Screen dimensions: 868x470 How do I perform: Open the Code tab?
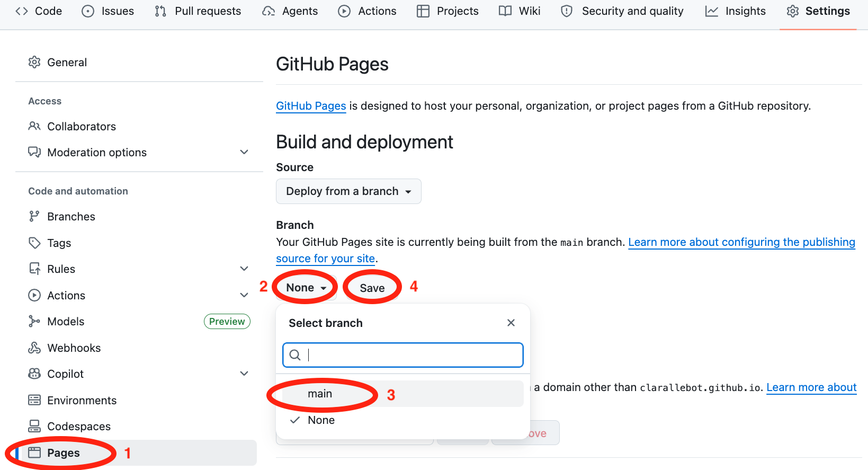point(39,11)
